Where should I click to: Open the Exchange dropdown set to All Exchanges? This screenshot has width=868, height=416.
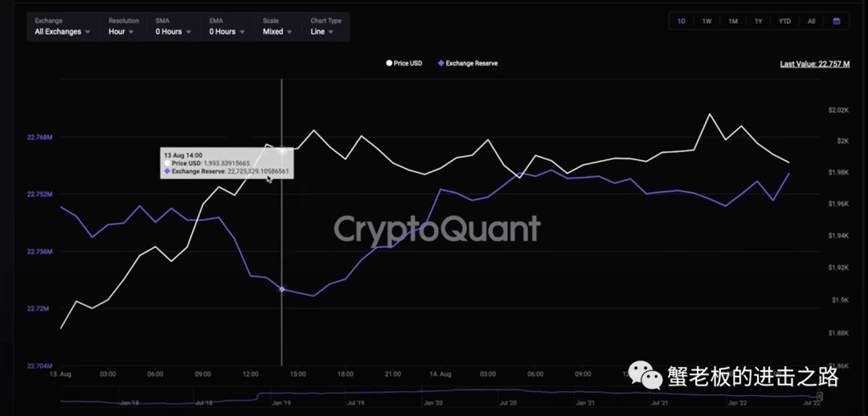pyautogui.click(x=63, y=31)
